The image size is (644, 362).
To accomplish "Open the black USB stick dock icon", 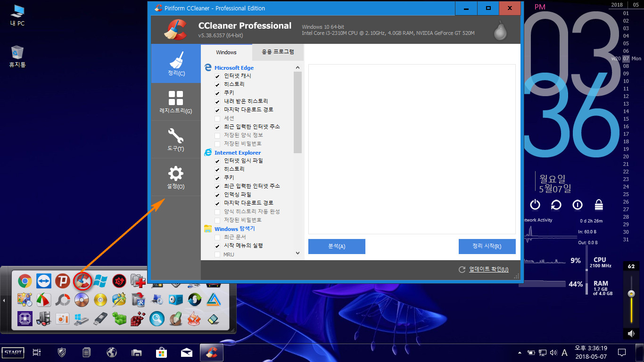I will tap(100, 319).
